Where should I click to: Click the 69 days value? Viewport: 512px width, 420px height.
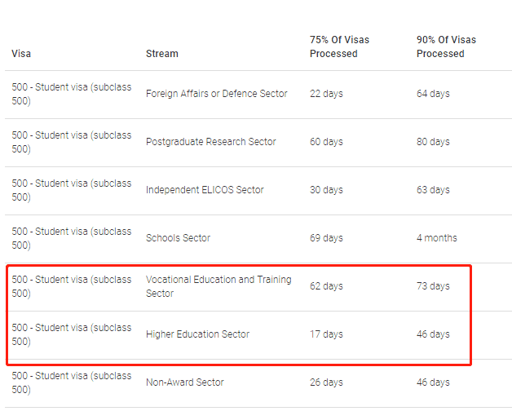(x=326, y=238)
